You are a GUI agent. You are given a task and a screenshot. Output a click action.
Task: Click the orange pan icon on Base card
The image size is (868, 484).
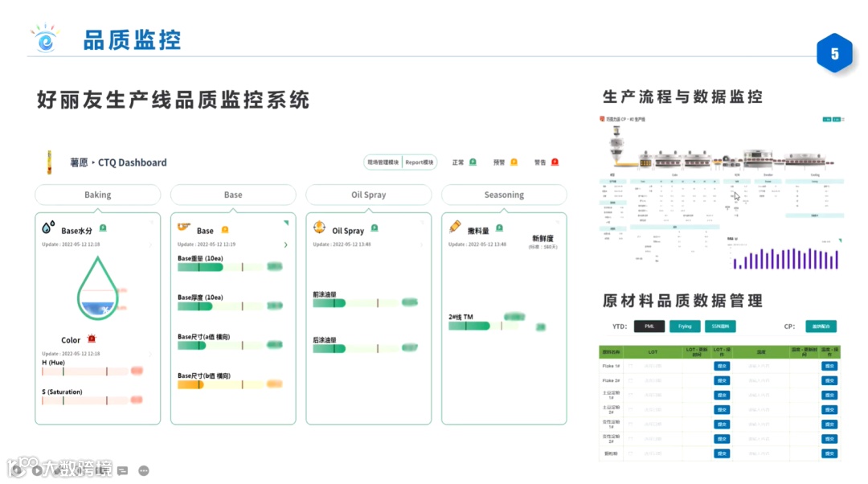point(184,227)
